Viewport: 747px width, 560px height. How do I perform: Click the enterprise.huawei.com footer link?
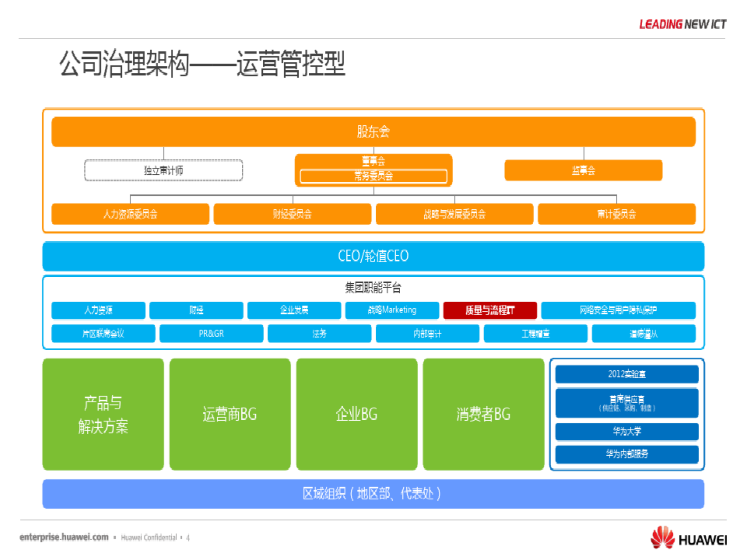click(x=63, y=537)
